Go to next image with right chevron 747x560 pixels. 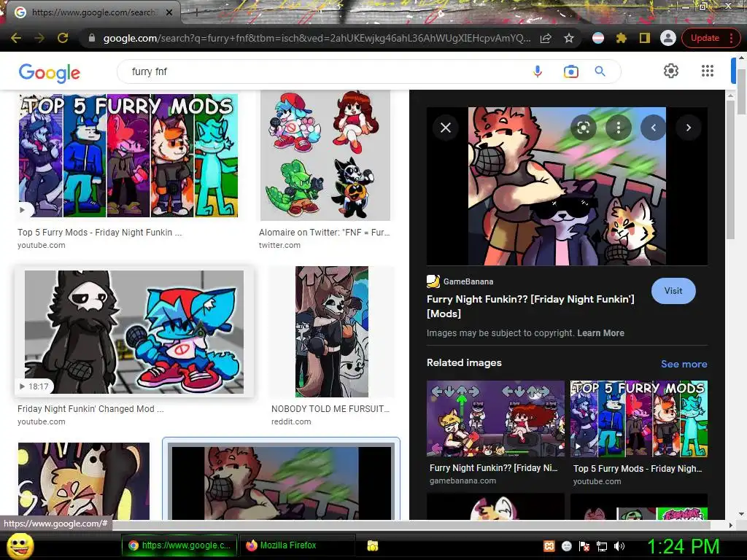coord(689,128)
